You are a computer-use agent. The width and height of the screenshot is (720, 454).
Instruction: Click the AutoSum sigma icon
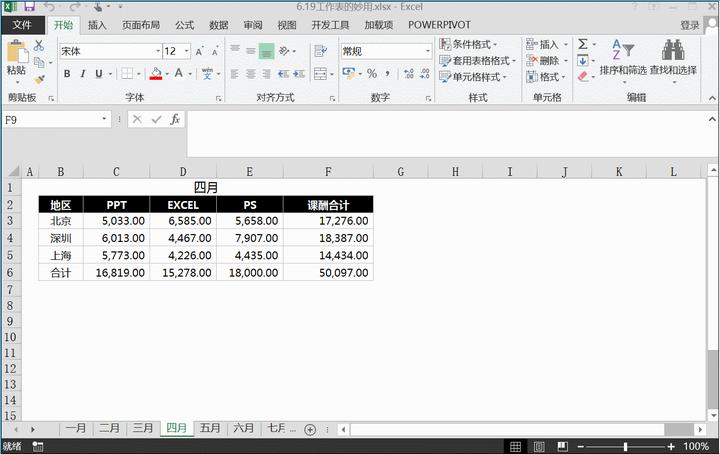click(x=583, y=45)
